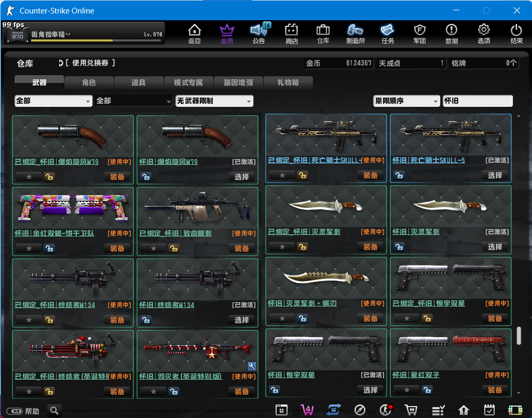The width and height of the screenshot is (532, 418).
Task: Click the 铭牌 count field
Action: [x=484, y=63]
